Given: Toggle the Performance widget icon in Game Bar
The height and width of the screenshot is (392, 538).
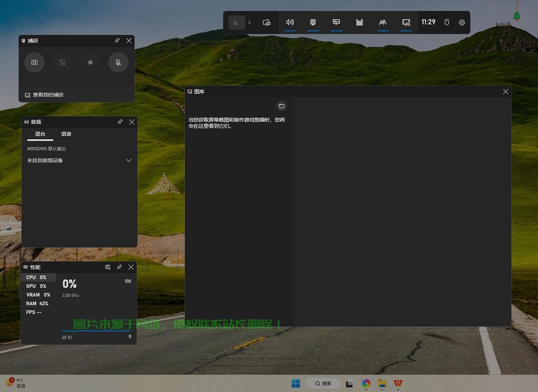Looking at the screenshot, I should (336, 23).
